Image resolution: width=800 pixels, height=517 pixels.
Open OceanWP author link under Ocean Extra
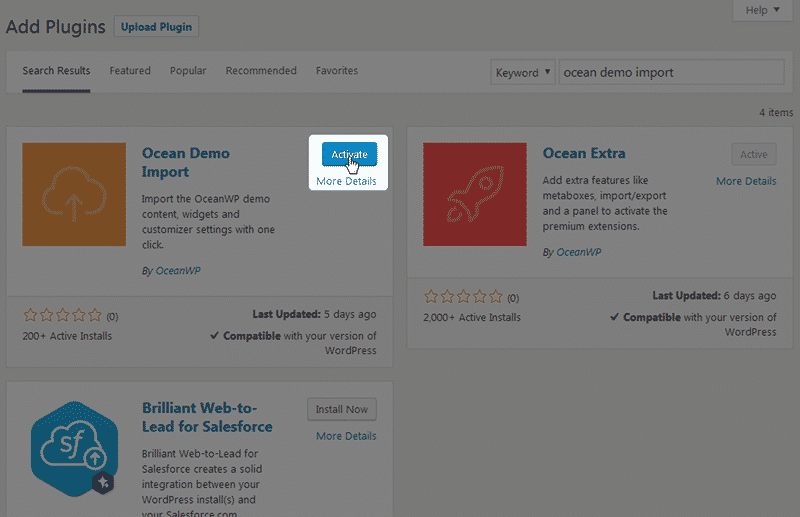point(579,252)
